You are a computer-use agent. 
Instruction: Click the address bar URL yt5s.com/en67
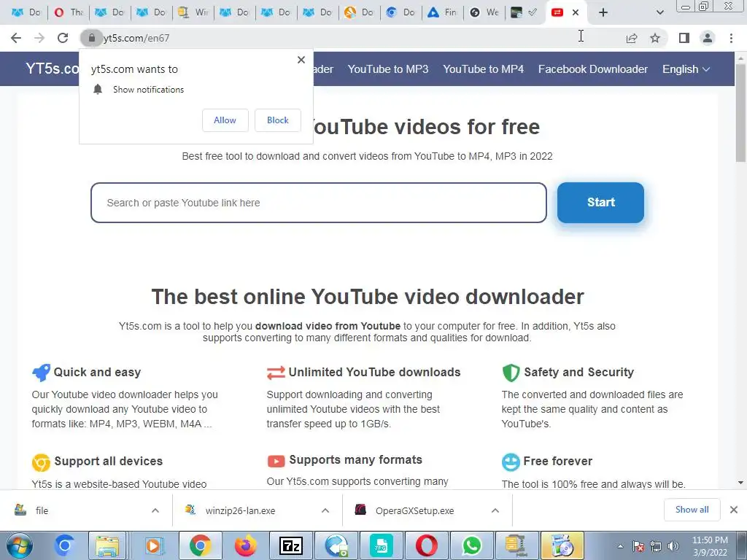[136, 38]
